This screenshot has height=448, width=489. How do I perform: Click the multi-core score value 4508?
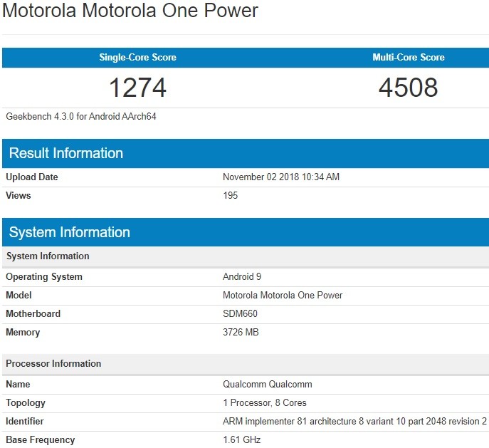pyautogui.click(x=409, y=88)
